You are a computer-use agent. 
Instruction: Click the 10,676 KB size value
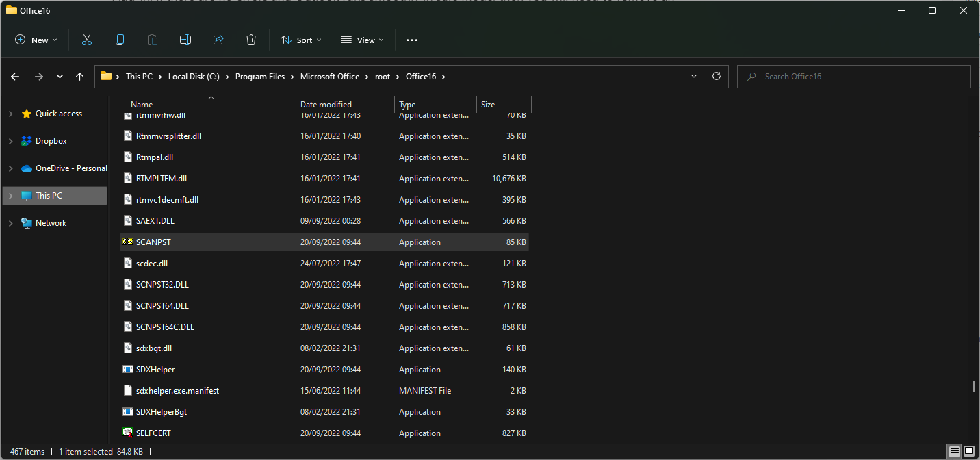point(509,179)
